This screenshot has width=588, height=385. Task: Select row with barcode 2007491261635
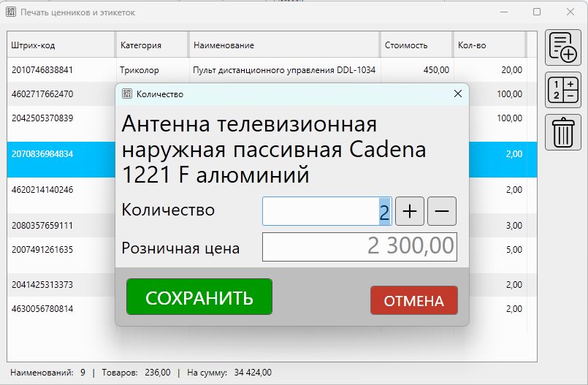pos(60,249)
